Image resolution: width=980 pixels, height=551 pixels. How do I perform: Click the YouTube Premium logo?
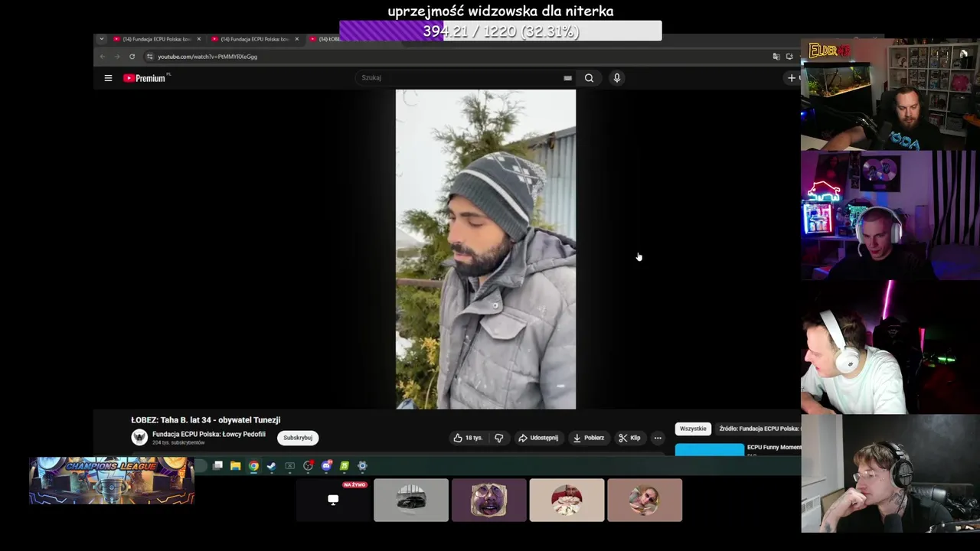tap(146, 78)
